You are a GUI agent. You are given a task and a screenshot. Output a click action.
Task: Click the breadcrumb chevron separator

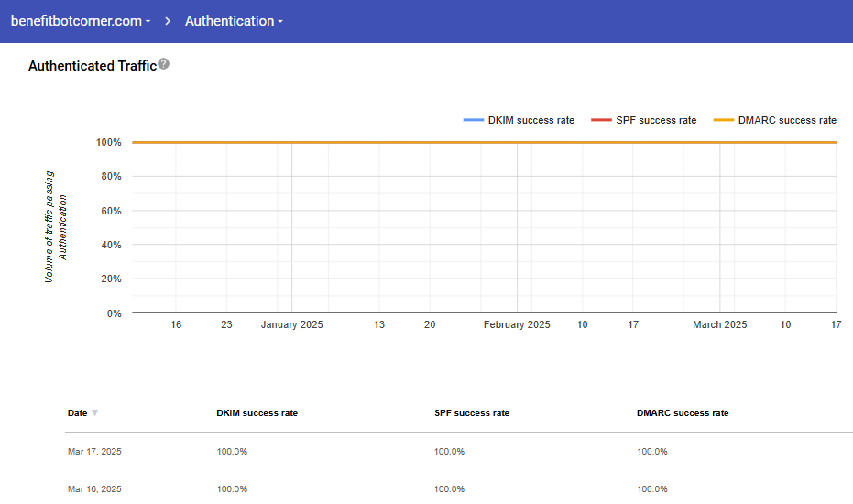pyautogui.click(x=169, y=21)
